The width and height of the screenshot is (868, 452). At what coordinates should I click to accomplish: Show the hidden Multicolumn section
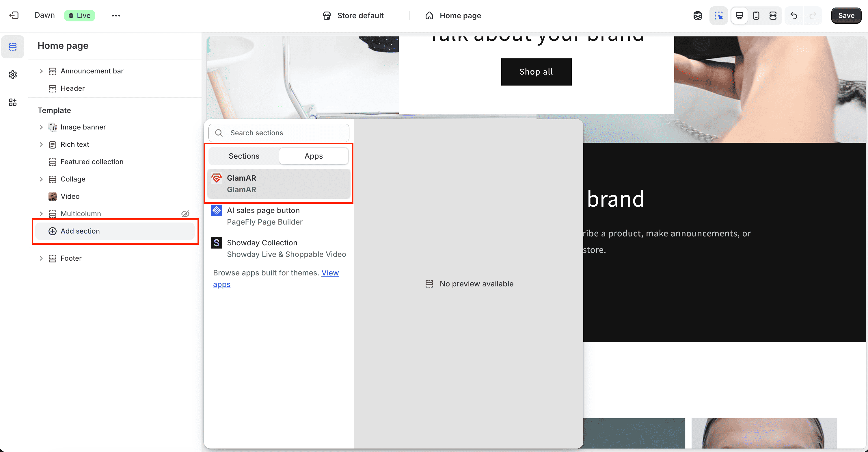click(185, 214)
